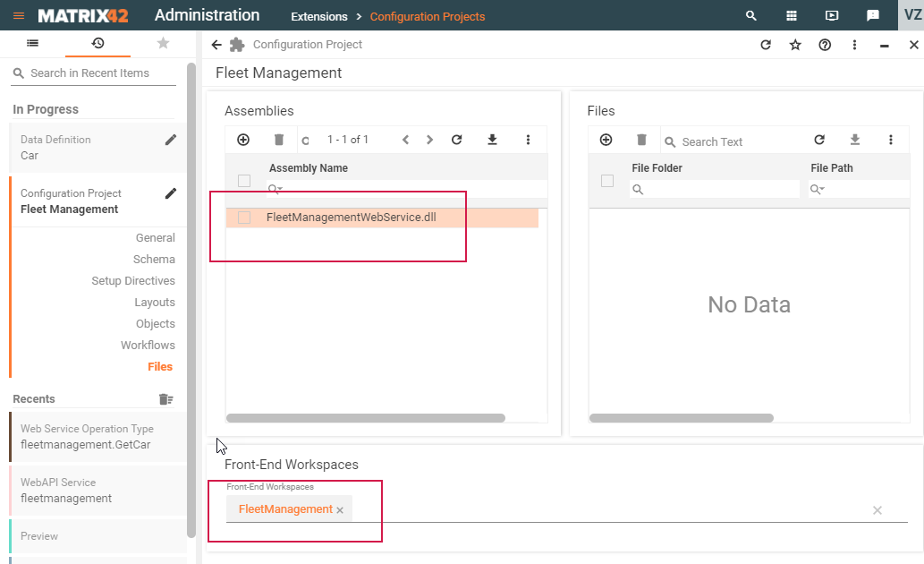This screenshot has height=564, width=924.
Task: Sort by File Path column
Action: pyautogui.click(x=832, y=168)
